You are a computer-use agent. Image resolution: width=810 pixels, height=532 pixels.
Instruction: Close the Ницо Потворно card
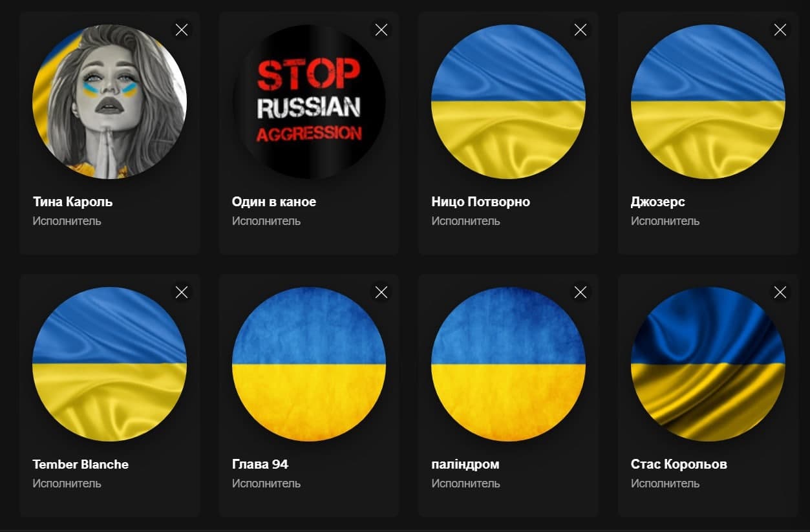[581, 30]
